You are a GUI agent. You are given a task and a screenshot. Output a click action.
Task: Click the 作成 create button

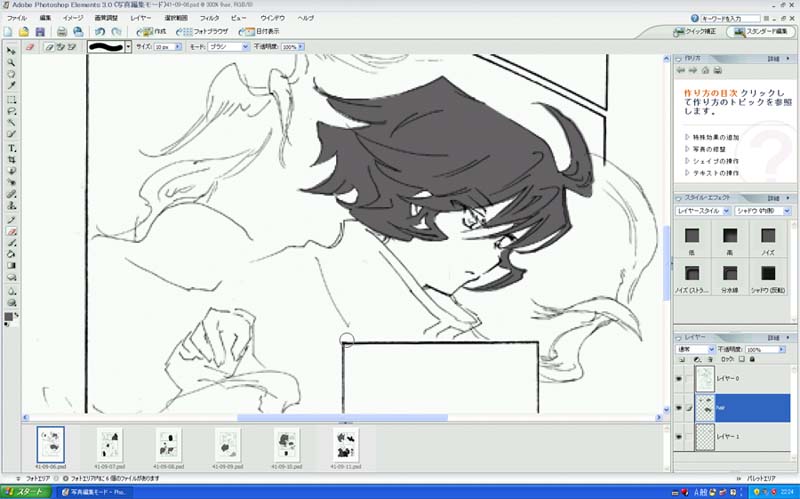(x=152, y=32)
